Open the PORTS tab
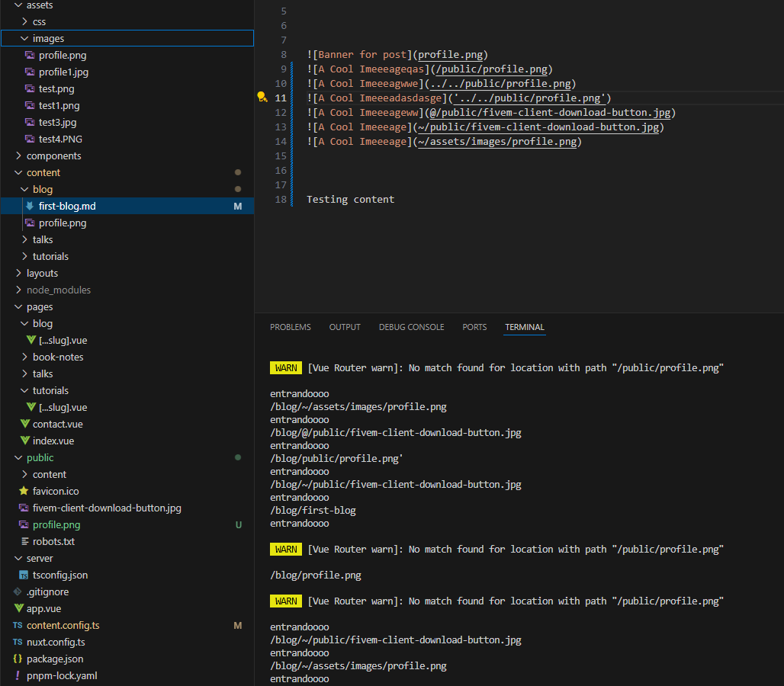Viewport: 784px width, 686px height. (474, 327)
